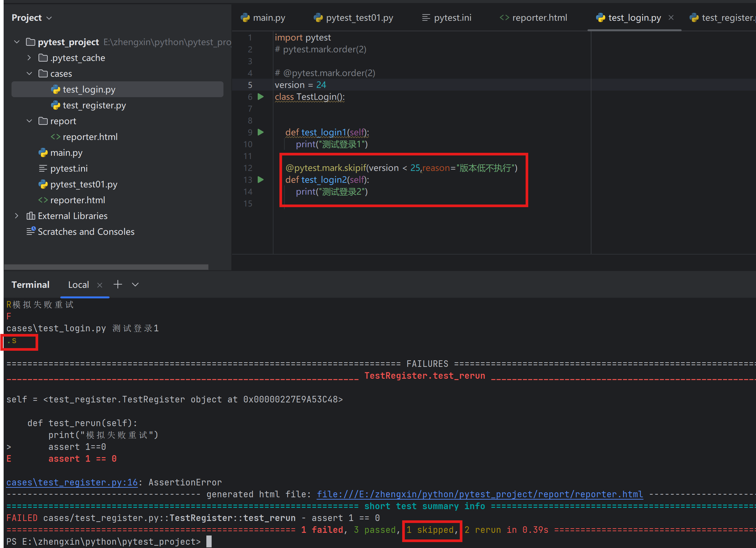
Task: Close the Local terminal tab
Action: click(100, 285)
